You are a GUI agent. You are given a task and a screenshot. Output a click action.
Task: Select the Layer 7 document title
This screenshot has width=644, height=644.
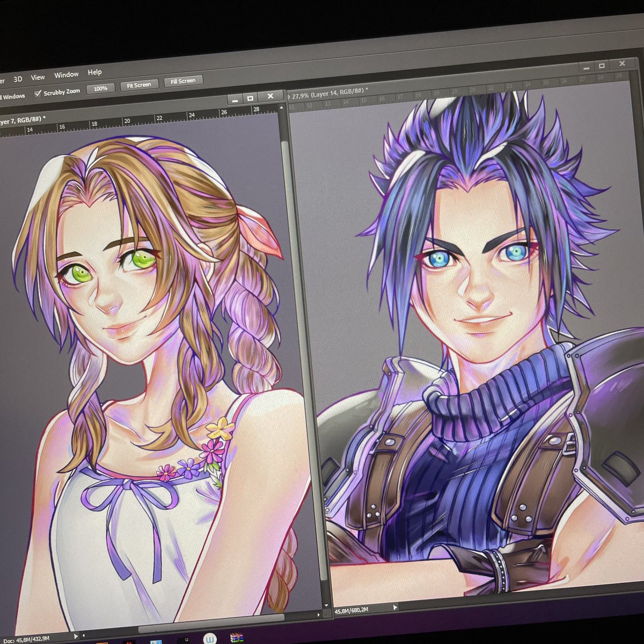[21, 119]
